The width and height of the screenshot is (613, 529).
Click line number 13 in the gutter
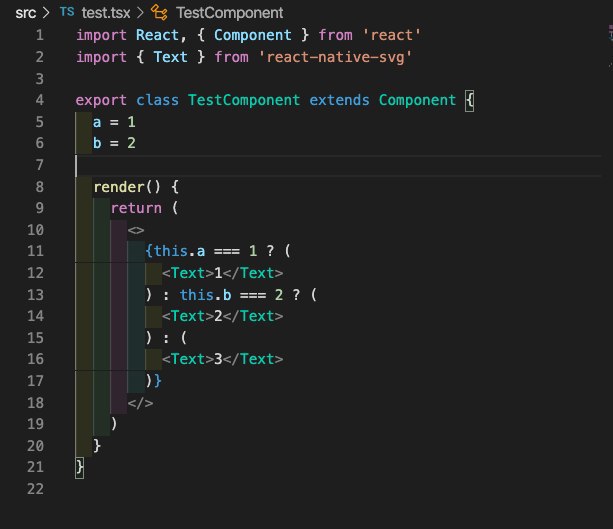click(36, 294)
